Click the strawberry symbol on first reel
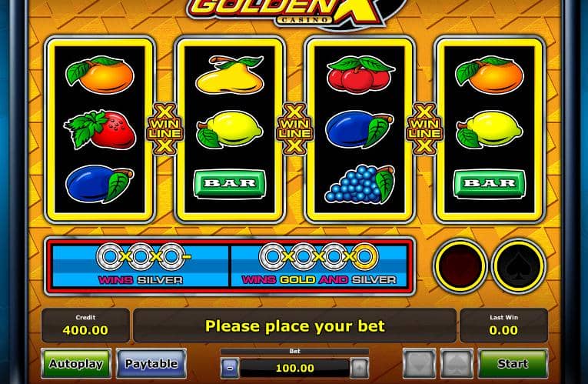 (100, 129)
